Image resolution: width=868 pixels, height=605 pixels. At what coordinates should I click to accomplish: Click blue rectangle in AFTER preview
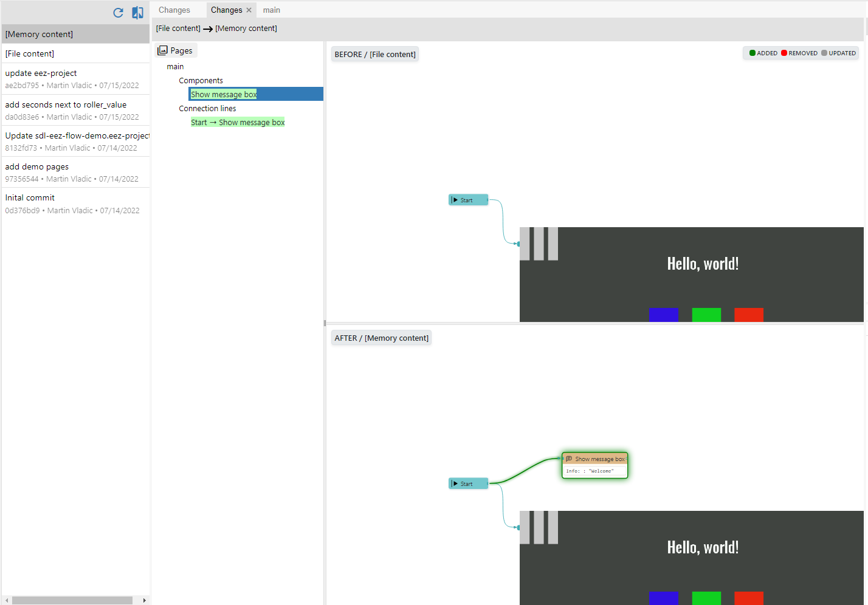663,598
